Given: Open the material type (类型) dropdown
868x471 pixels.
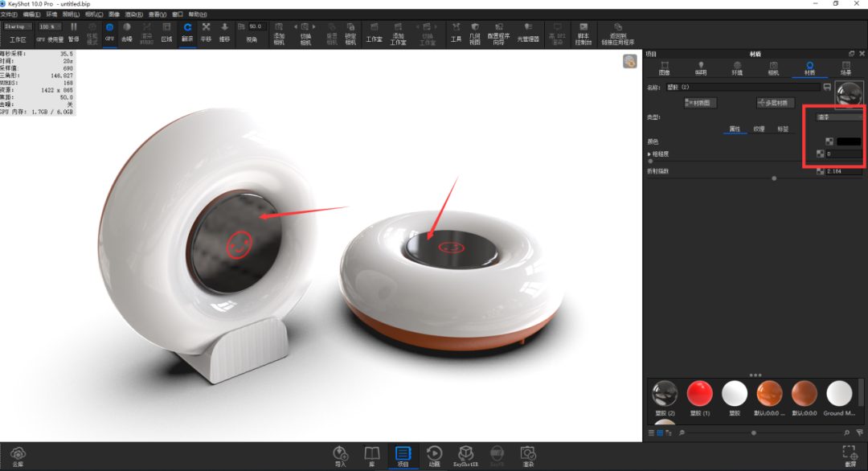Looking at the screenshot, I should [839, 117].
